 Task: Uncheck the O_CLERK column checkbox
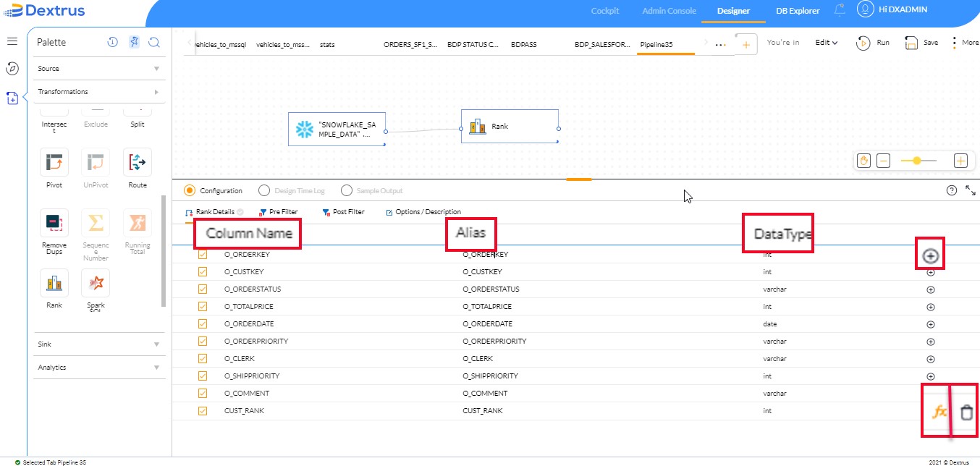pos(203,359)
